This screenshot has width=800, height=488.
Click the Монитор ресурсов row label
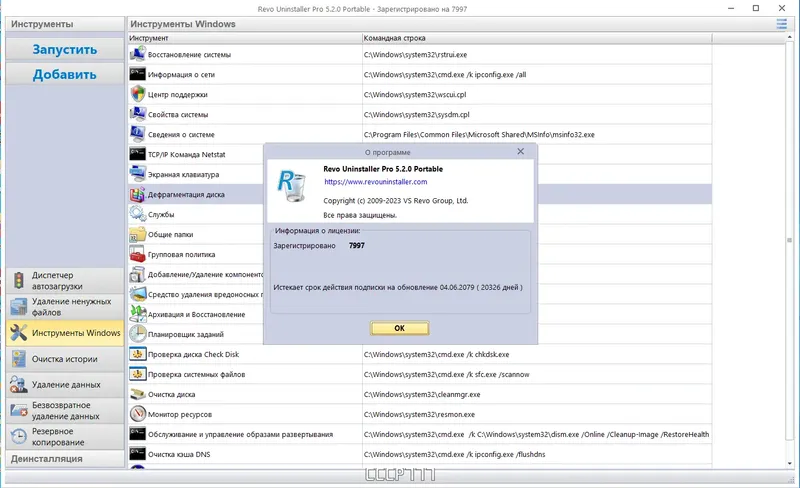point(180,414)
